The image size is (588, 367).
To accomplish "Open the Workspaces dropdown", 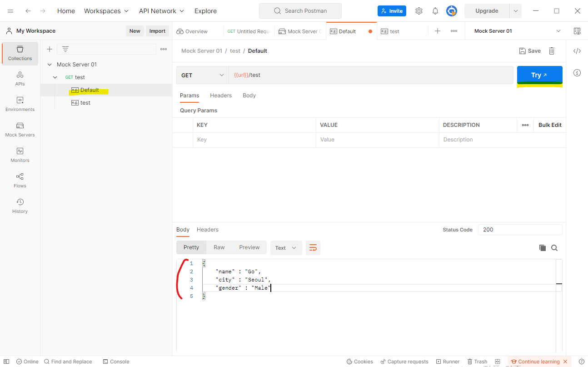I will click(x=106, y=11).
